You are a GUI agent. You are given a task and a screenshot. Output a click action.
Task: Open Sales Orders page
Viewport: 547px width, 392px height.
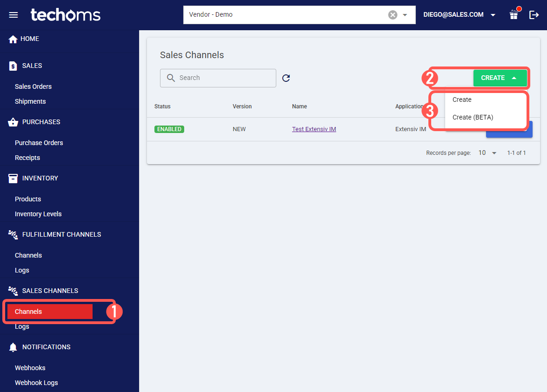pos(33,86)
